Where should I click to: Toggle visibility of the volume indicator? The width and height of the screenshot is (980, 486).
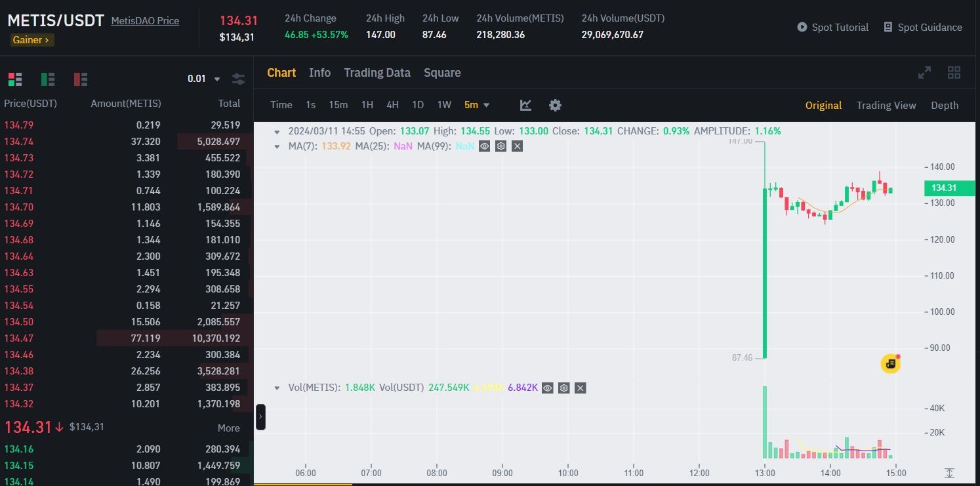pyautogui.click(x=548, y=388)
